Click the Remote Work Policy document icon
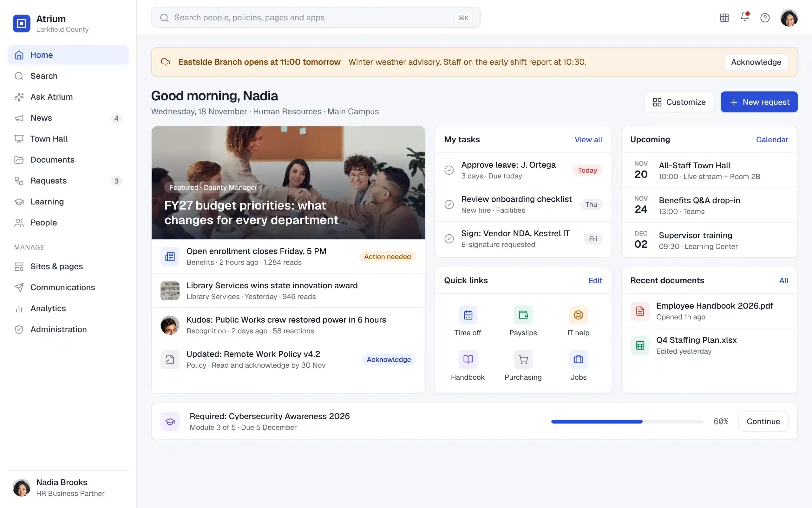The image size is (812, 508). click(x=170, y=359)
